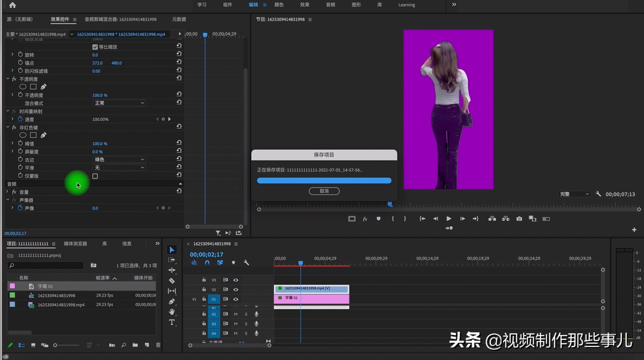This screenshot has width=644, height=360.
Task: Click the 阈值 value 100.0 %
Action: 100,144
